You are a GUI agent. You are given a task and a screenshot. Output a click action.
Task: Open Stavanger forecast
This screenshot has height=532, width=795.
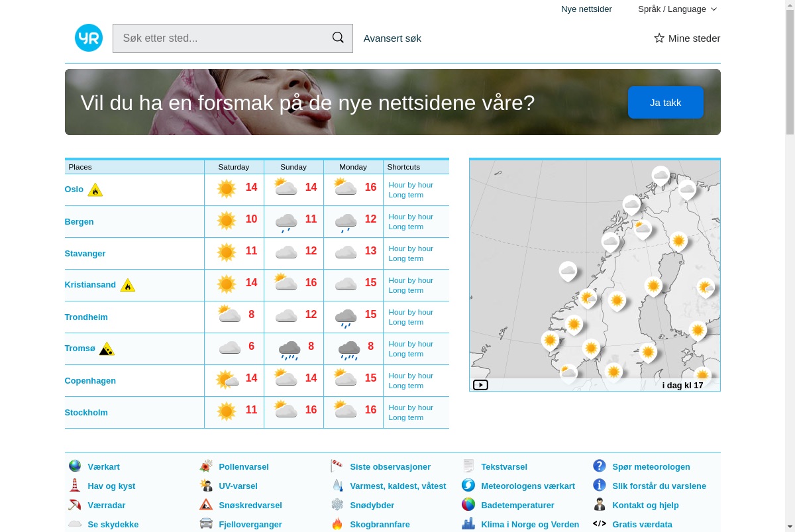[85, 254]
